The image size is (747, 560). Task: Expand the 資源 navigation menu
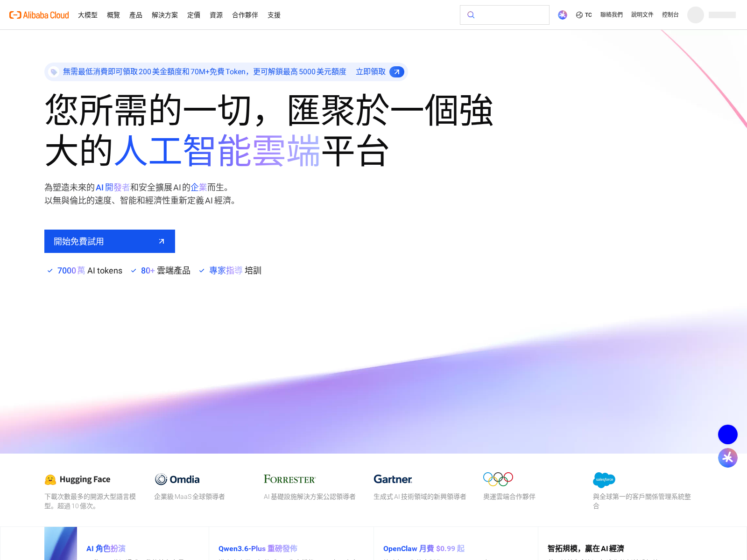pyautogui.click(x=216, y=15)
